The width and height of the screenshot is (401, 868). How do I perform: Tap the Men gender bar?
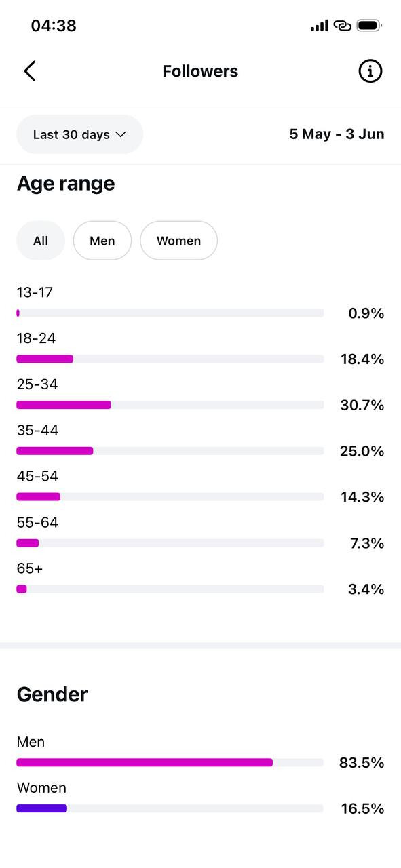click(170, 762)
